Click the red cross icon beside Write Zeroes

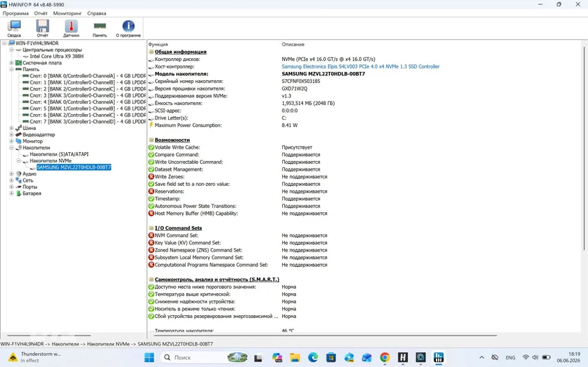(x=151, y=176)
